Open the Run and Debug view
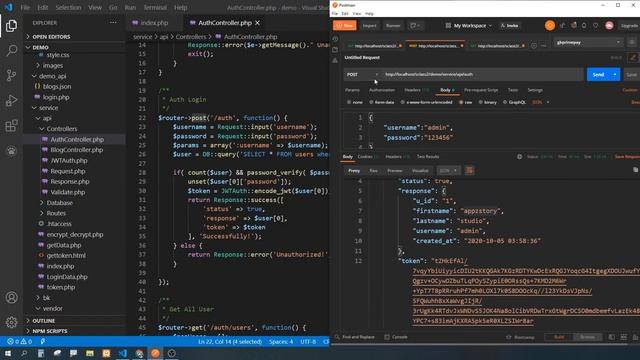 (x=11, y=100)
